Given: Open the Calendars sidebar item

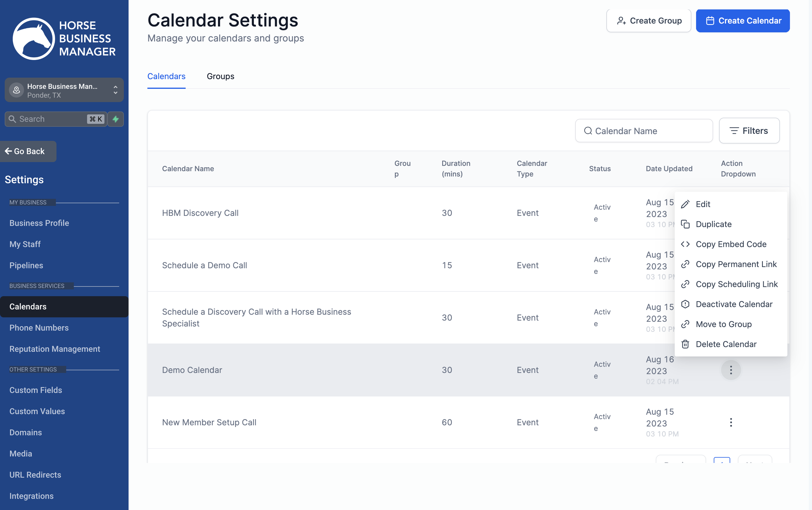Looking at the screenshot, I should (x=64, y=306).
